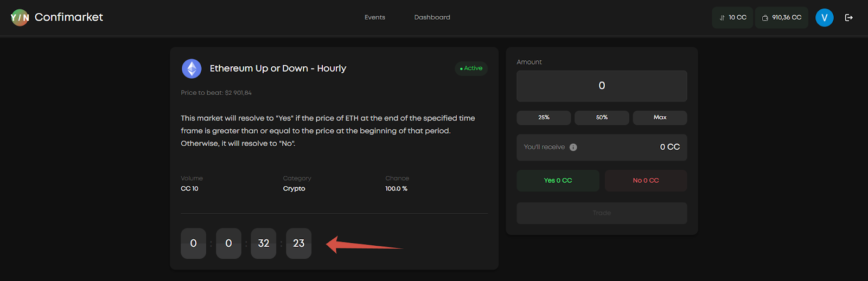
Task: Click the green Active status badge
Action: click(x=471, y=68)
